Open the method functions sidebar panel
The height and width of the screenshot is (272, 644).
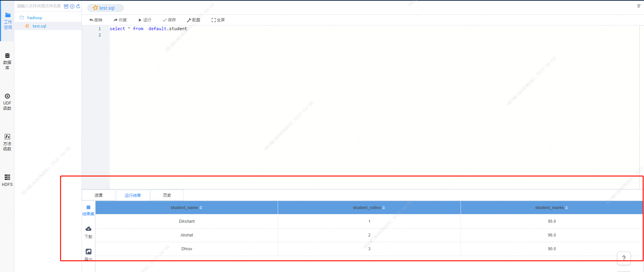pos(7,142)
